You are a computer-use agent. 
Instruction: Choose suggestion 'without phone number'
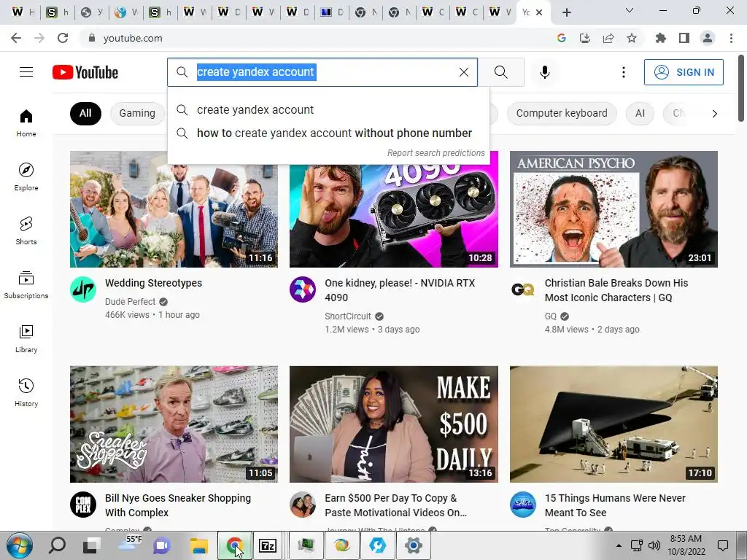[x=328, y=133]
